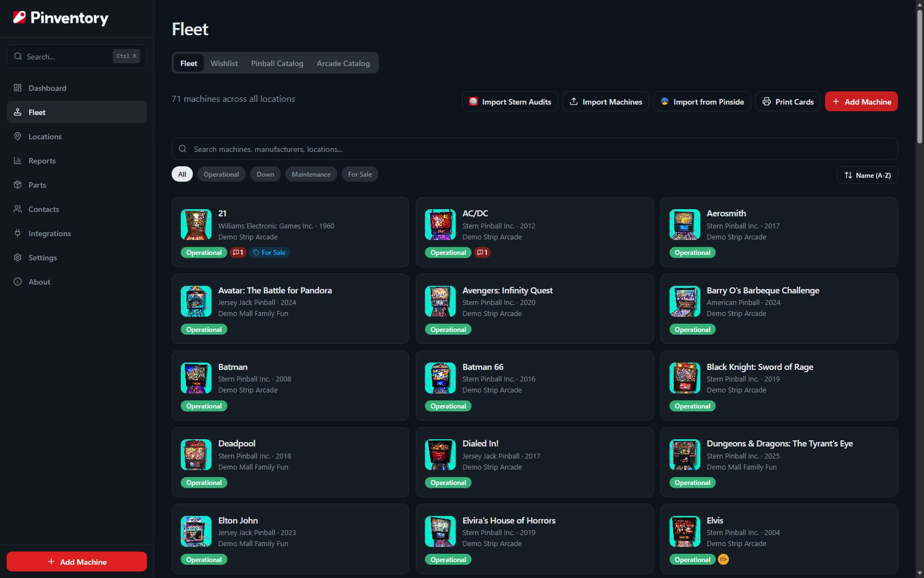The width and height of the screenshot is (924, 578).
Task: Switch to the Pinball Catalog tab
Action: (x=277, y=63)
